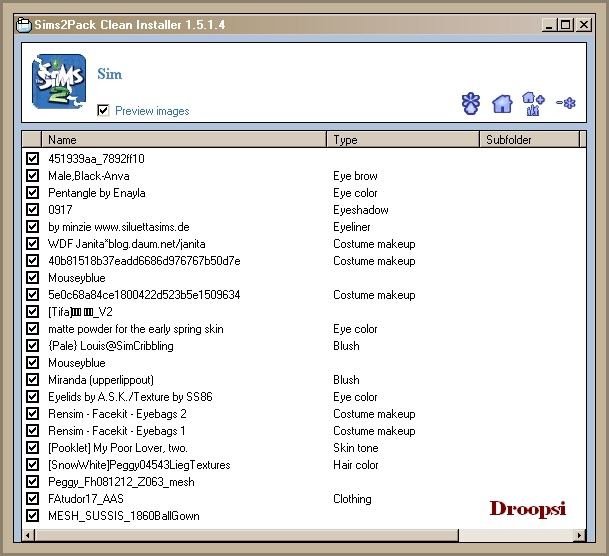Sort list by the Name column header

(x=183, y=139)
